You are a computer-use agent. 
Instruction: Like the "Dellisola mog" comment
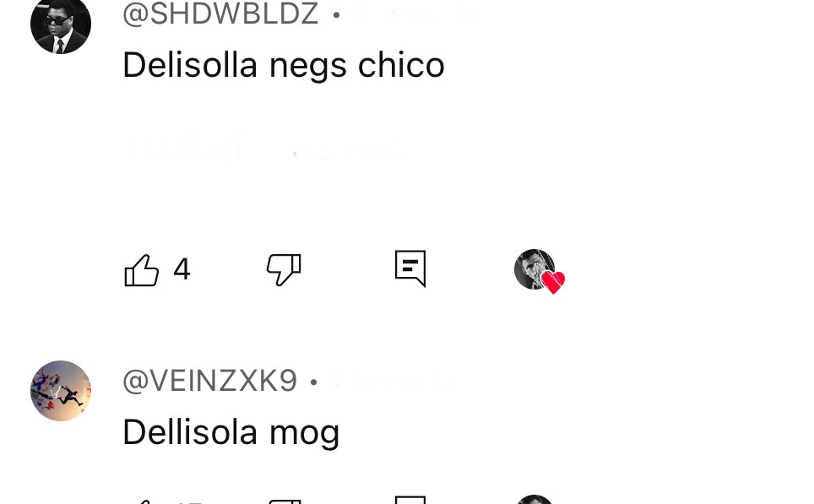click(141, 501)
